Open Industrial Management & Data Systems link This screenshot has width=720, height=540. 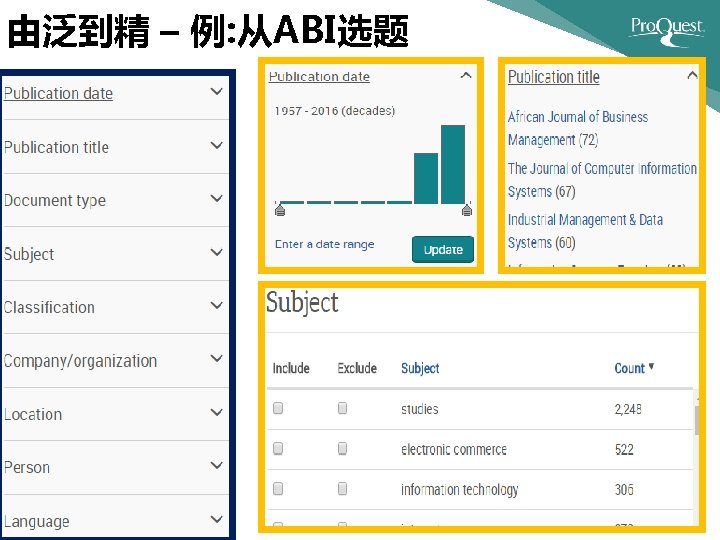585,231
